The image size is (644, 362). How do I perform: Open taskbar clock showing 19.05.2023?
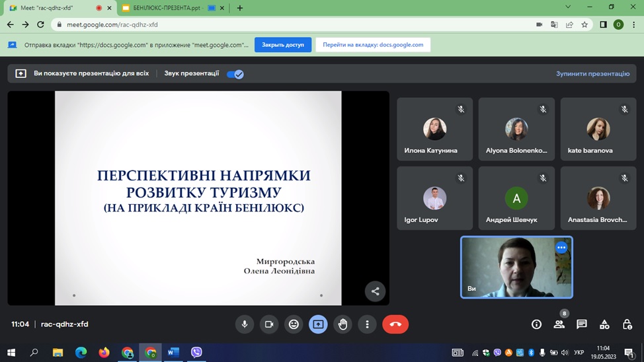(x=604, y=353)
